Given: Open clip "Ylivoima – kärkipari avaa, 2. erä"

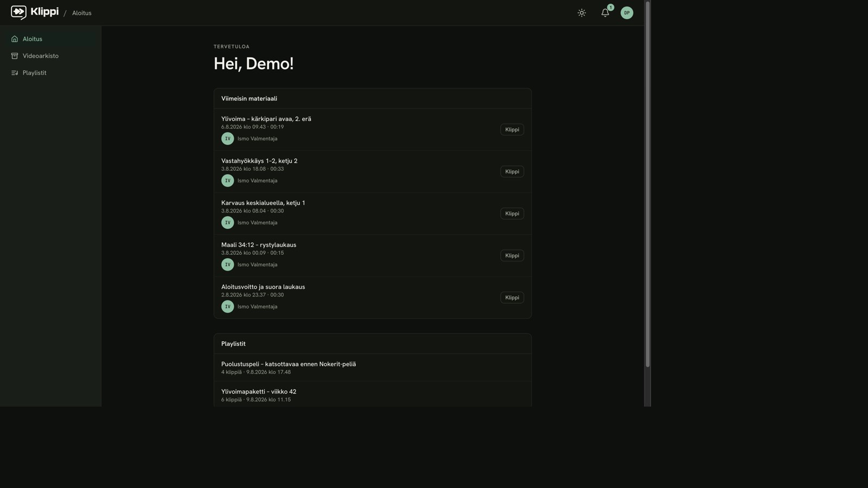Looking at the screenshot, I should (x=266, y=119).
